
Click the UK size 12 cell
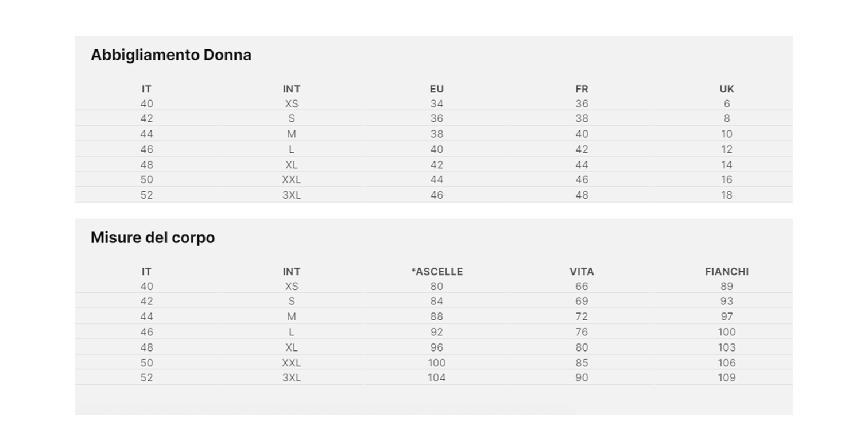tap(726, 149)
